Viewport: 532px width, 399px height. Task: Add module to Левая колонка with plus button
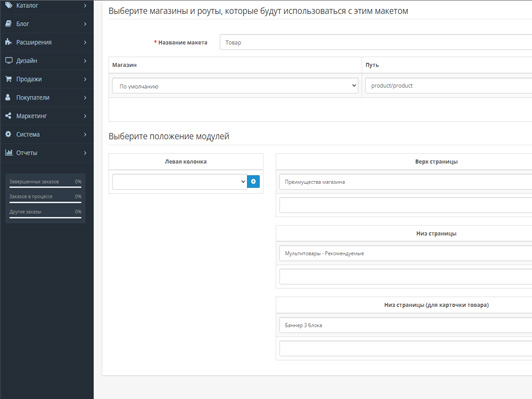(x=253, y=182)
